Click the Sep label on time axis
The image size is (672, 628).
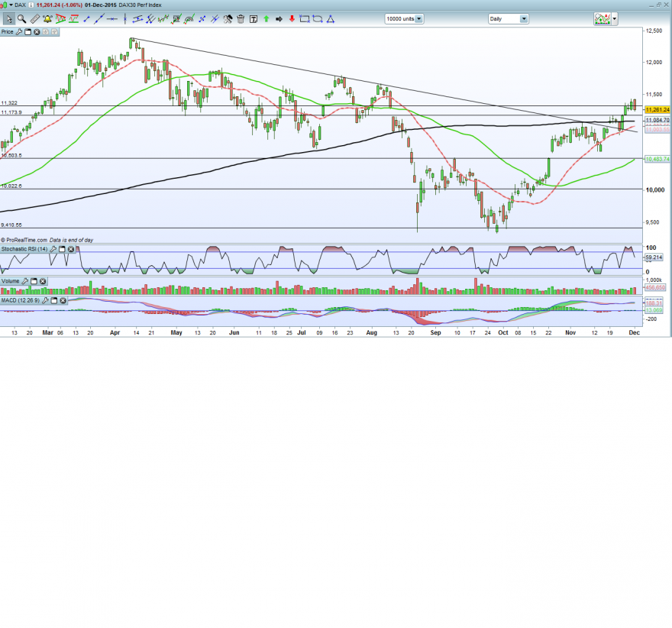pos(435,332)
